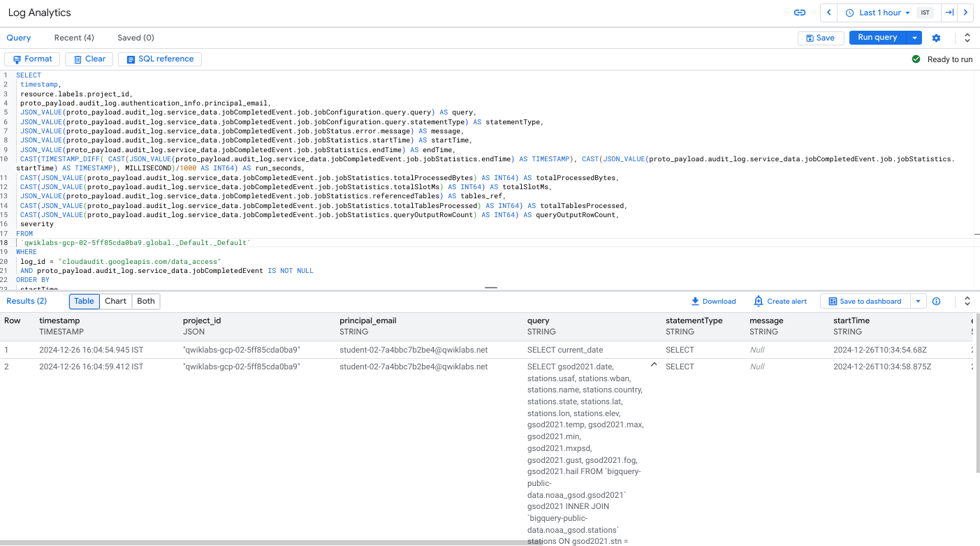Open the Recent (4) tab

[74, 38]
